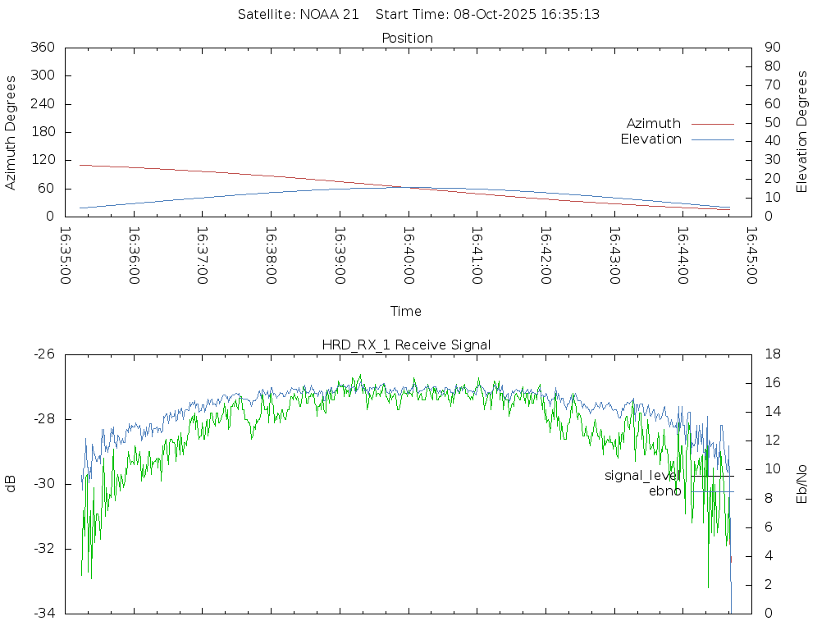The width and height of the screenshot is (840, 630).
Task: Click the Azimuth Degrees axis label
Action: click(11, 132)
